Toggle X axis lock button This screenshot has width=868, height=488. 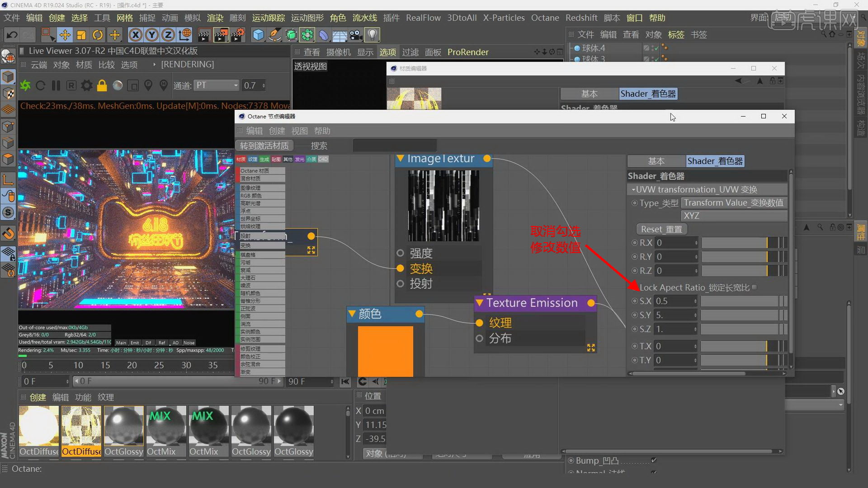(x=135, y=35)
